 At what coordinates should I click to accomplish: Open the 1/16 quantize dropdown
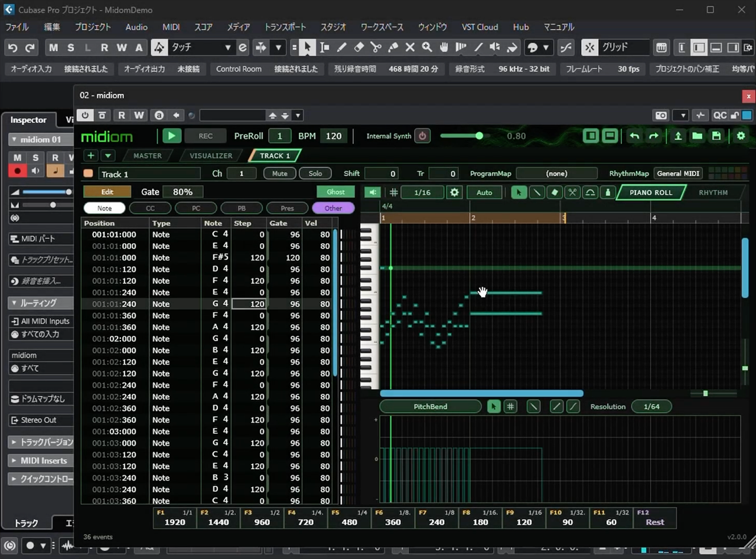(422, 192)
